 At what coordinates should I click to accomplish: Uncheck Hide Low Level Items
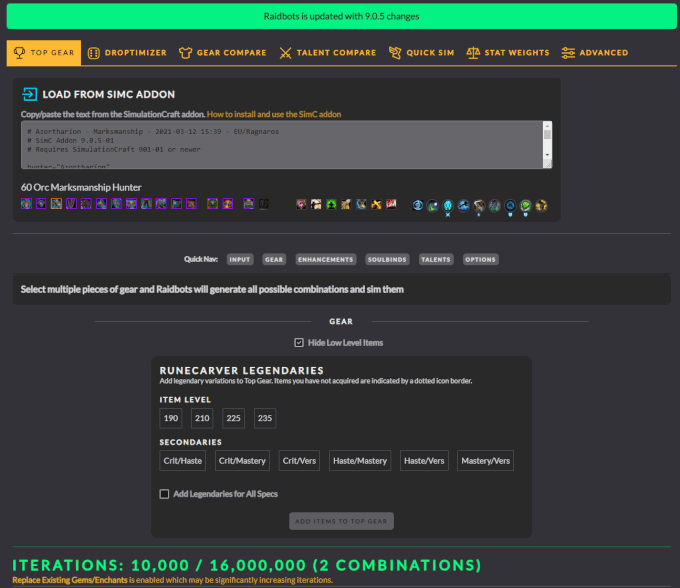pyautogui.click(x=299, y=343)
